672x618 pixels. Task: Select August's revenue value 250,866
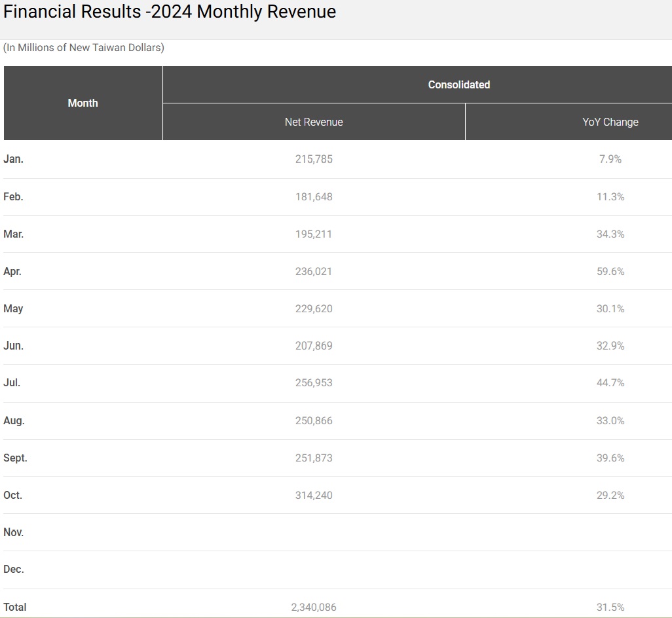tap(313, 420)
